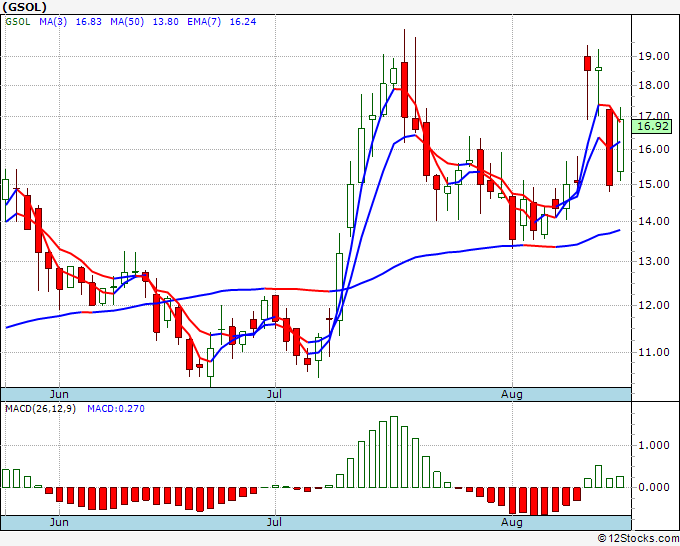
Task: Click the MACD:0.270 value label
Action: 116,409
